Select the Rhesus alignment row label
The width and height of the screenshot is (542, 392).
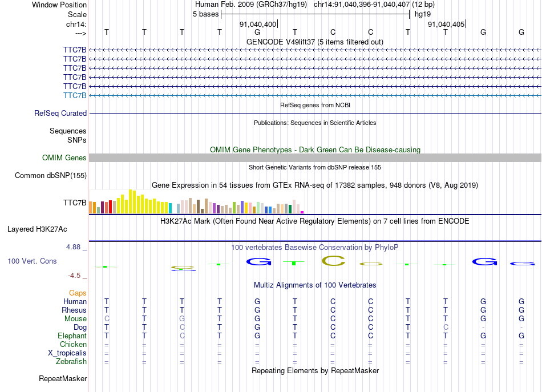click(74, 310)
